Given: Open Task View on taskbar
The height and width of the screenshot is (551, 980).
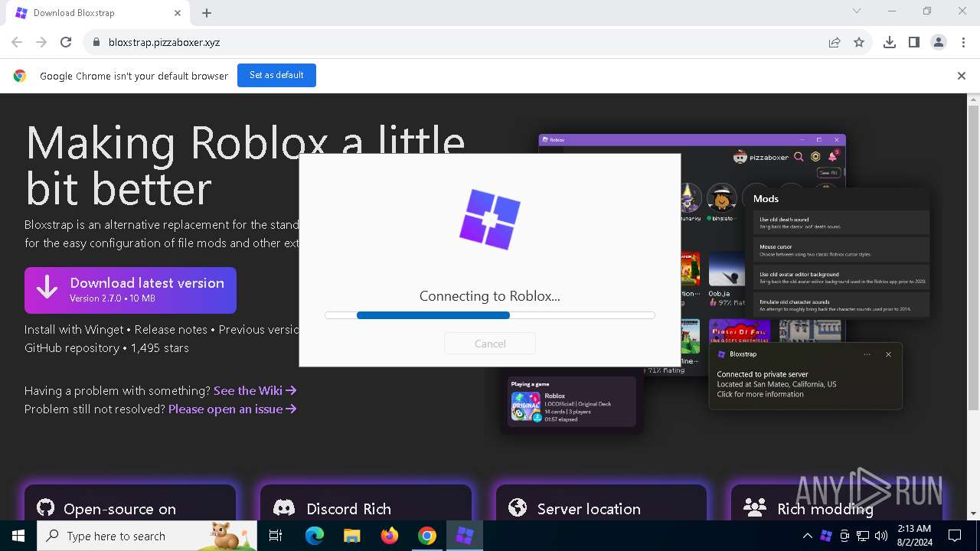Looking at the screenshot, I should point(276,536).
